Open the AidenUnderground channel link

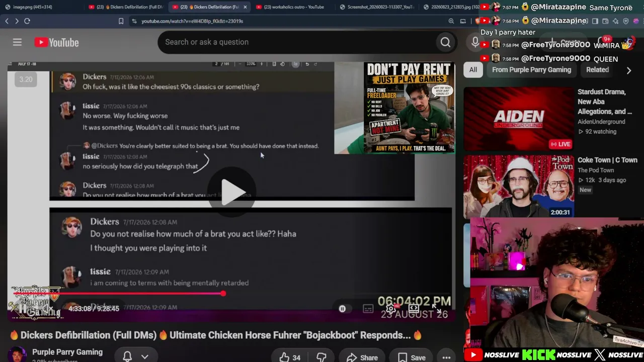pos(601,122)
